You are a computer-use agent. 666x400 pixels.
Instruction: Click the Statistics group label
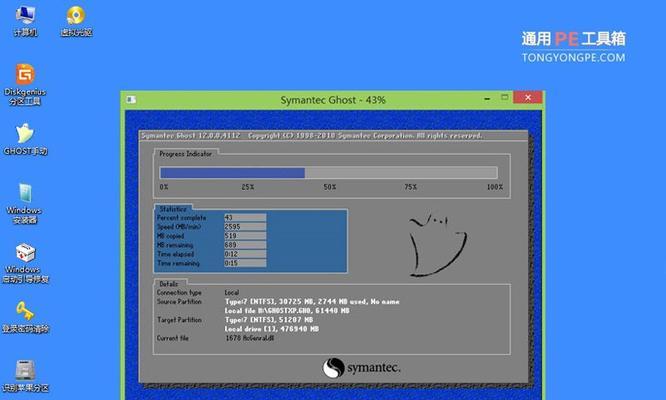coord(173,209)
